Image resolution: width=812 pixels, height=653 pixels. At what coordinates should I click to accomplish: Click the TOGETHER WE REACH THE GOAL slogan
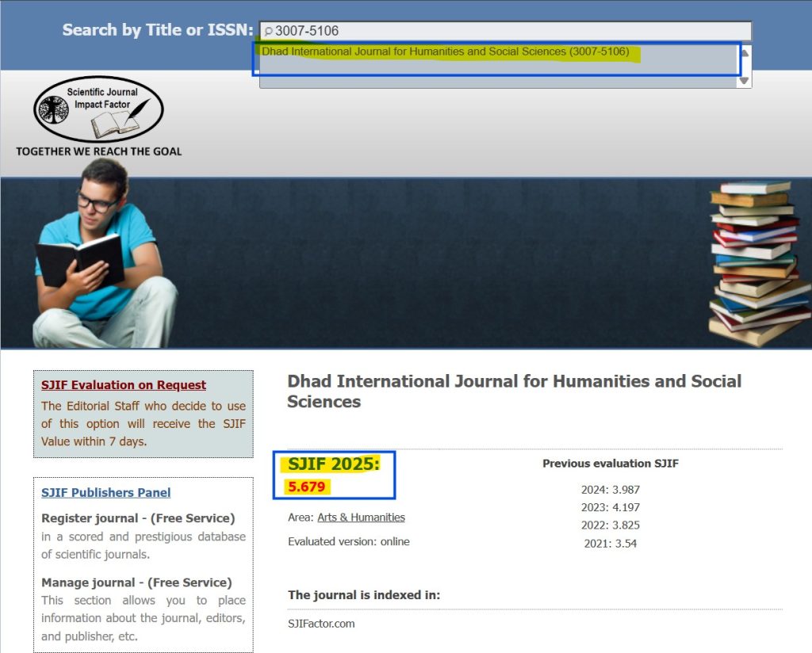tap(98, 151)
